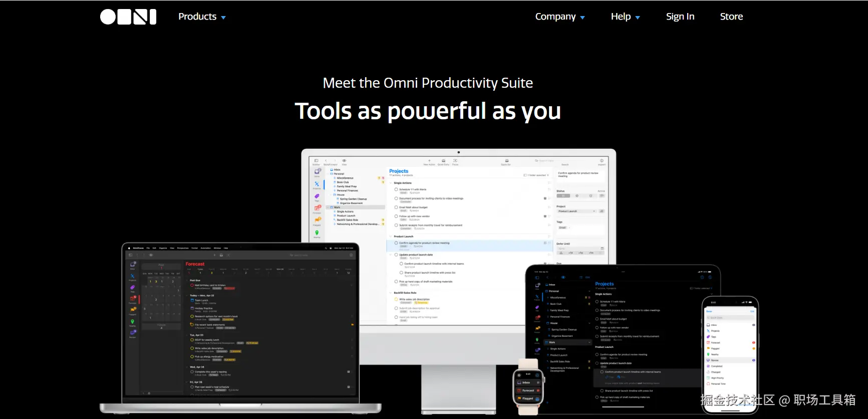
Task: Open the View eye icon in iMac toolbar
Action: 344,161
